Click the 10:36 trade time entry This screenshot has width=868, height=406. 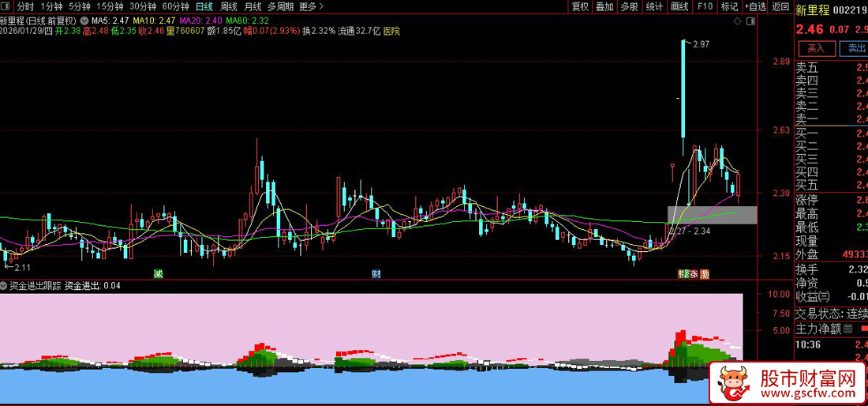(x=809, y=344)
